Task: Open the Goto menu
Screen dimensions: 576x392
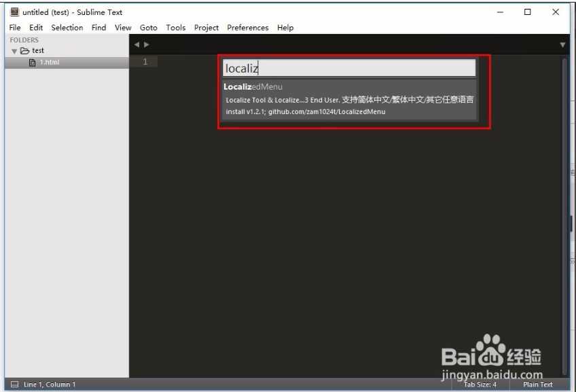Action: pyautogui.click(x=148, y=28)
